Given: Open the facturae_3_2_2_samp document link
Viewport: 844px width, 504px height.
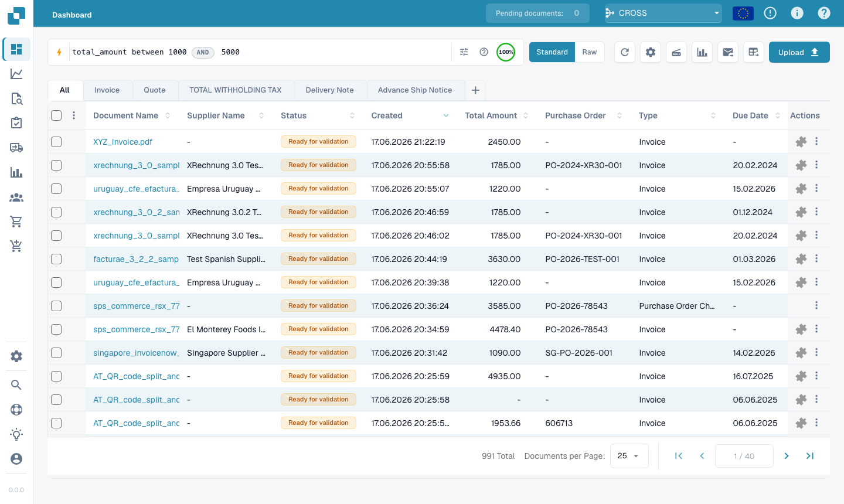Looking at the screenshot, I should click(x=136, y=259).
